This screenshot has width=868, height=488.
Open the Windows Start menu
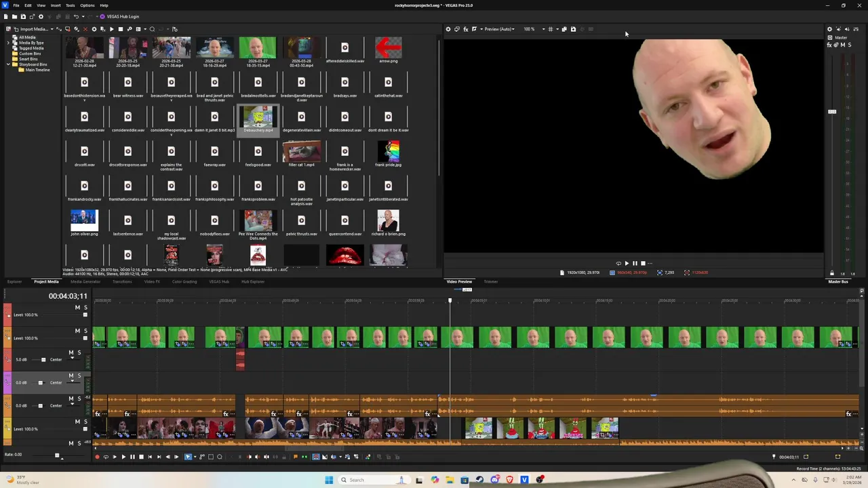pyautogui.click(x=329, y=480)
